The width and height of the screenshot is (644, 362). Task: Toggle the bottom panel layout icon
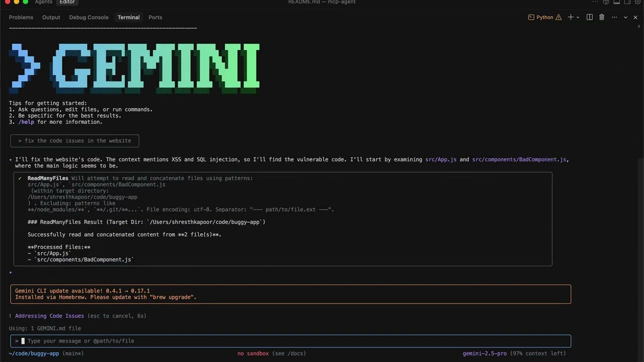pos(617,2)
